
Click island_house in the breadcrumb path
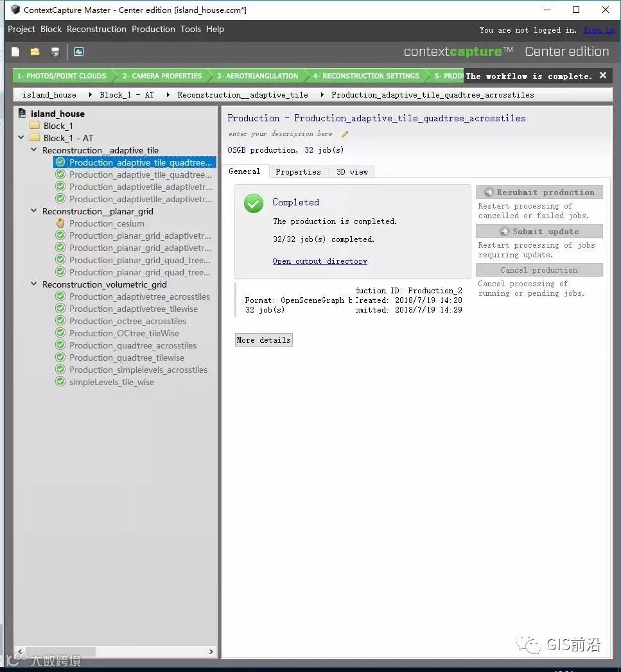[49, 95]
